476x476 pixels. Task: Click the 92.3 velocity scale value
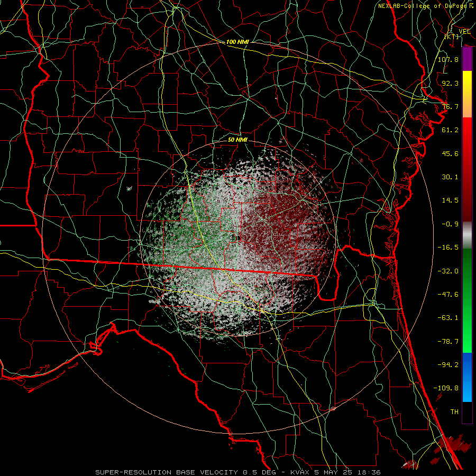[450, 83]
